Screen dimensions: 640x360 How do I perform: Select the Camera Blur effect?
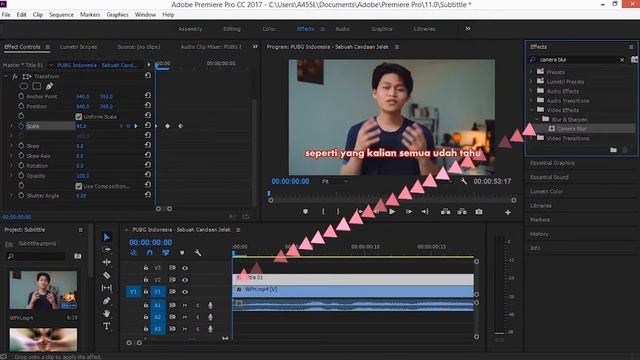point(572,129)
